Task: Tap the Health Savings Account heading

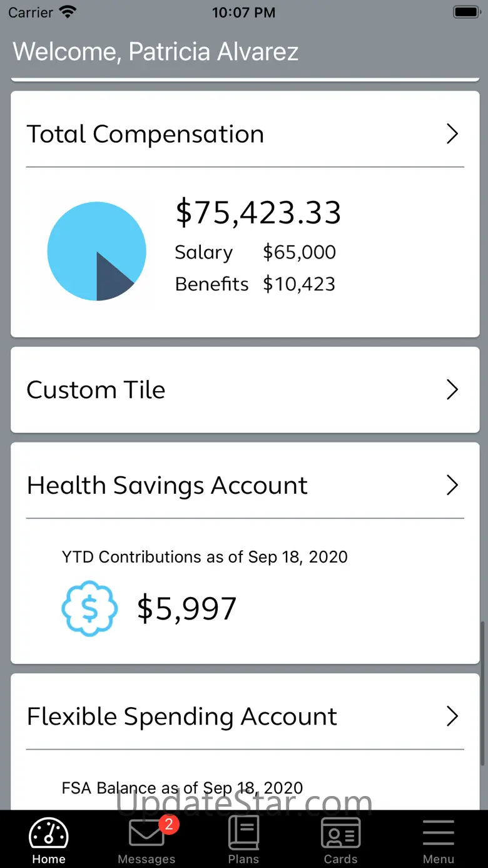Action: coord(167,486)
